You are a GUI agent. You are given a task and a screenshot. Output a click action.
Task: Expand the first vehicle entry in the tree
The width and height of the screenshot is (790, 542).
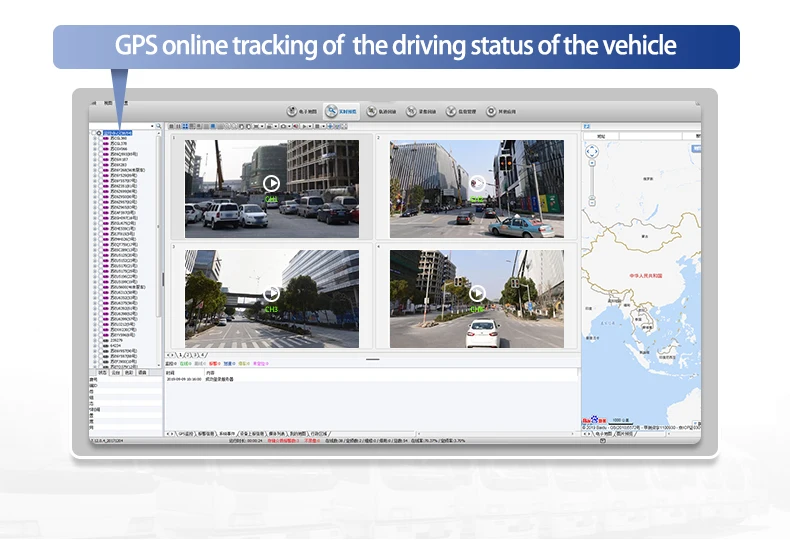(x=94, y=139)
